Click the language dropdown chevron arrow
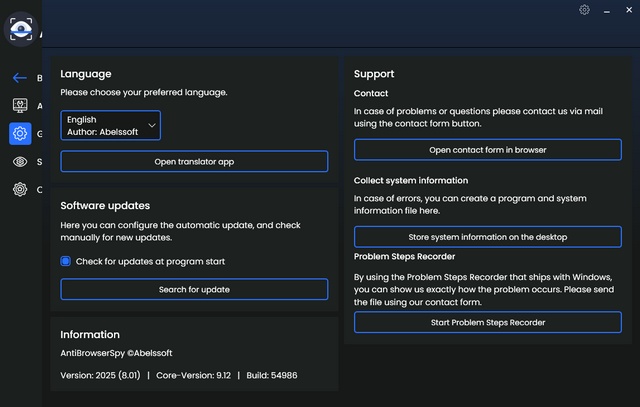This screenshot has width=640, height=407. pos(152,125)
